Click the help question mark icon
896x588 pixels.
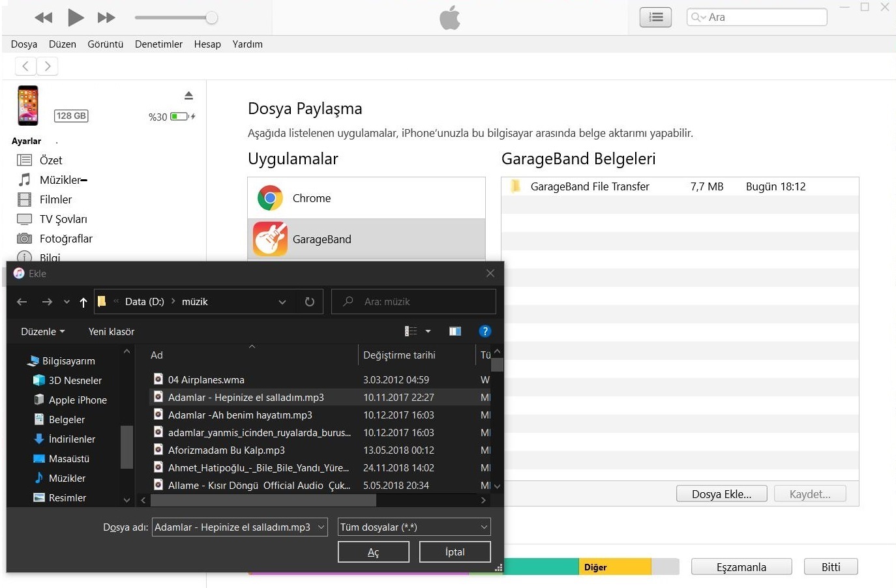[485, 331]
